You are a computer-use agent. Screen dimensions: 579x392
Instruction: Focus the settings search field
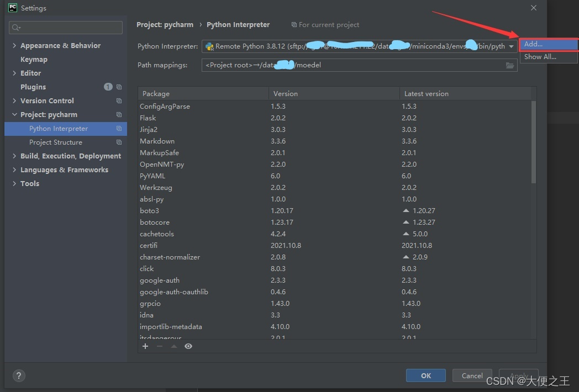pos(66,27)
